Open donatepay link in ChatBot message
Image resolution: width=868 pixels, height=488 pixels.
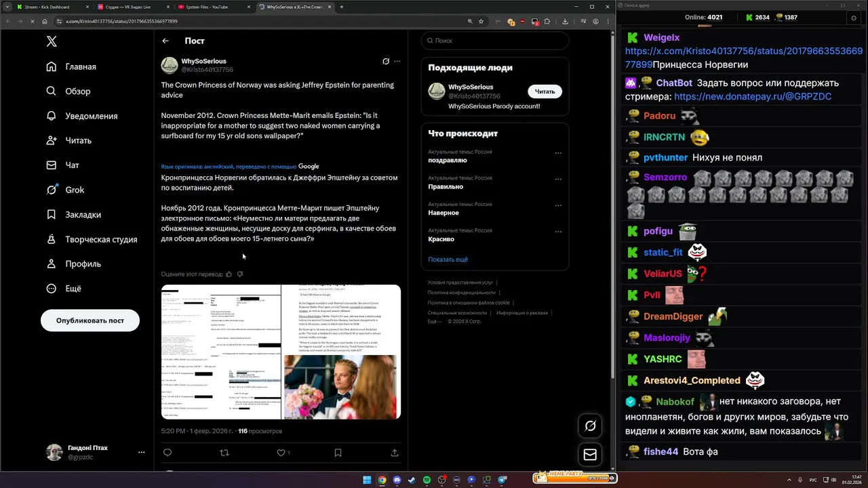pyautogui.click(x=753, y=96)
